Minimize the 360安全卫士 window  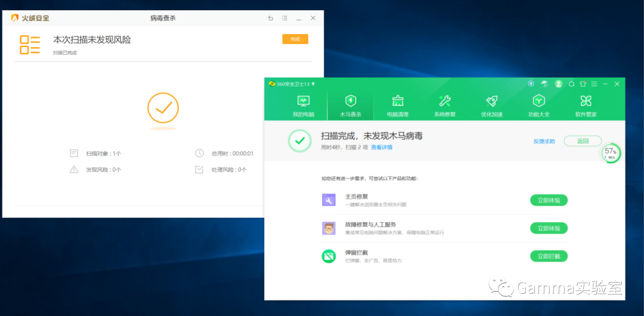point(605,84)
